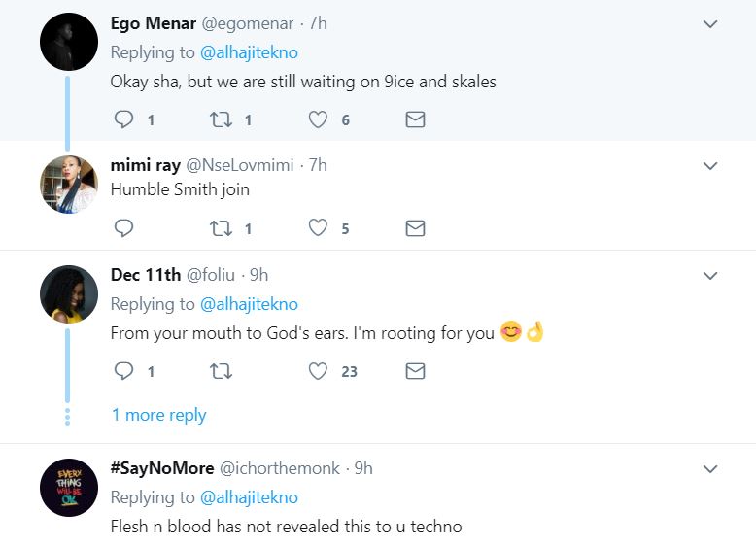
Task: Open @alhajitekno link in Ego Menar's reply
Action: 249,52
